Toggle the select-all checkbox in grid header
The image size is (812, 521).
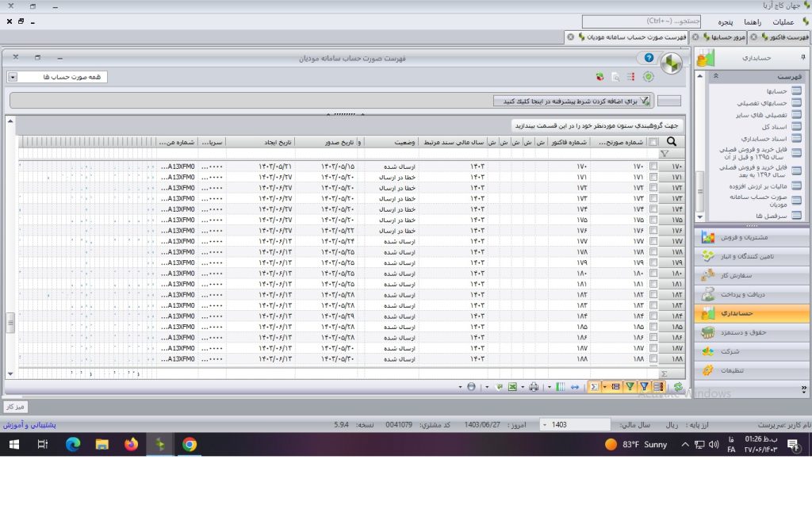tap(653, 143)
